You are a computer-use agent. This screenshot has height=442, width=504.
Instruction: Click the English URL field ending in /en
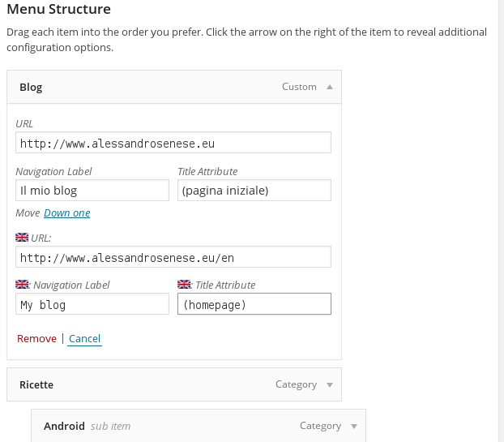pos(173,257)
